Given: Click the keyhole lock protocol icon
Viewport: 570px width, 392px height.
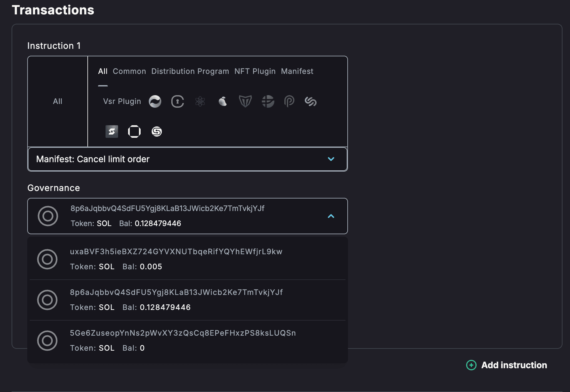Looking at the screenshot, I should point(178,101).
